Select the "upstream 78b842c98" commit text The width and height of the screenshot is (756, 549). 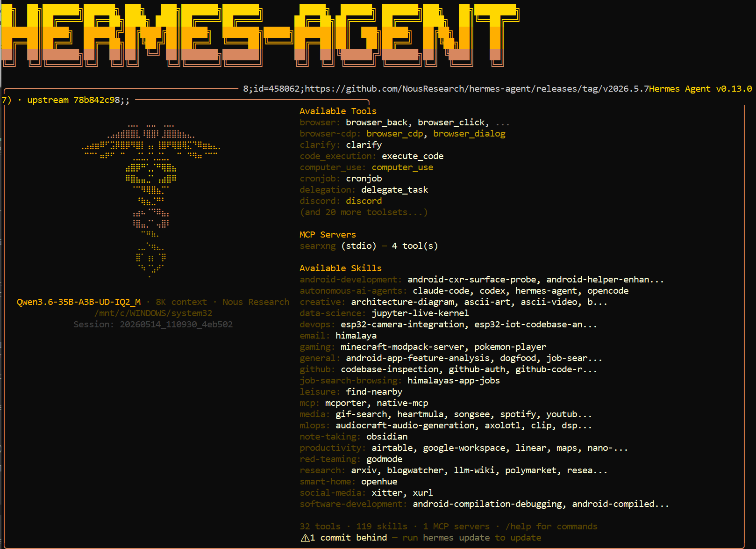click(73, 100)
